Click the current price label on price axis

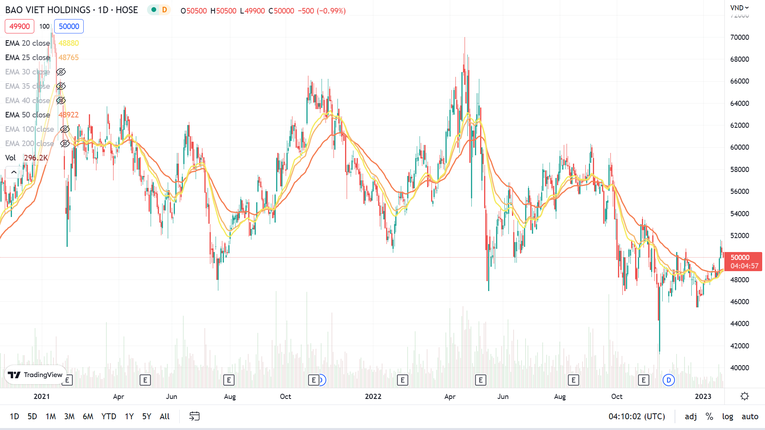point(740,258)
